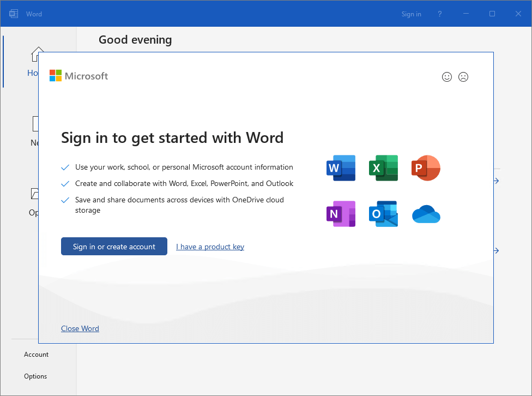Send positive feedback with the smiley face
The height and width of the screenshot is (396, 532).
pos(447,77)
